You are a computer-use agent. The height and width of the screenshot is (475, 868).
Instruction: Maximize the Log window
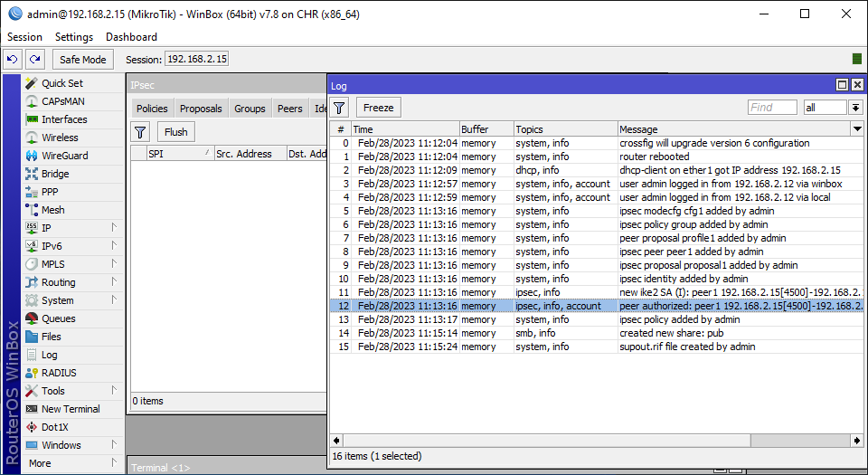pyautogui.click(x=842, y=85)
